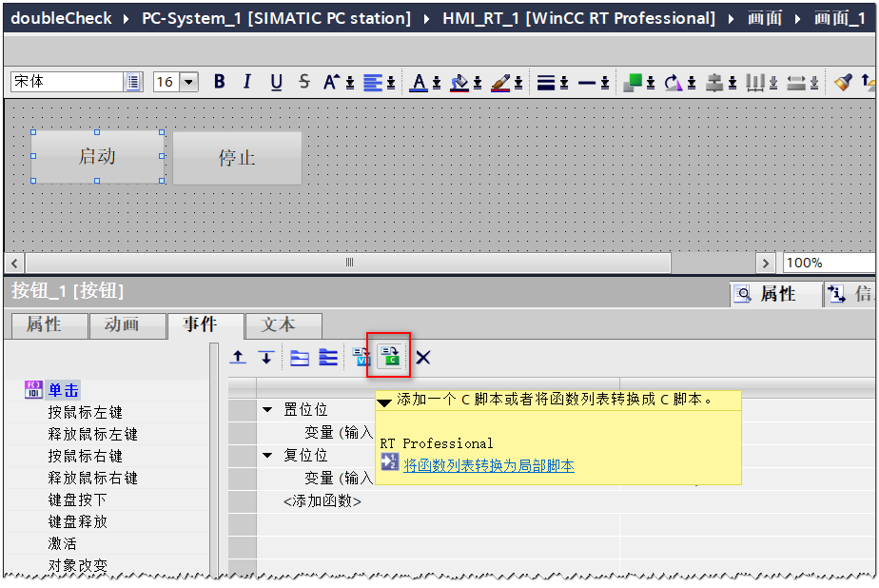879x588 pixels.
Task: Click the text alignment icon
Action: coord(372,83)
